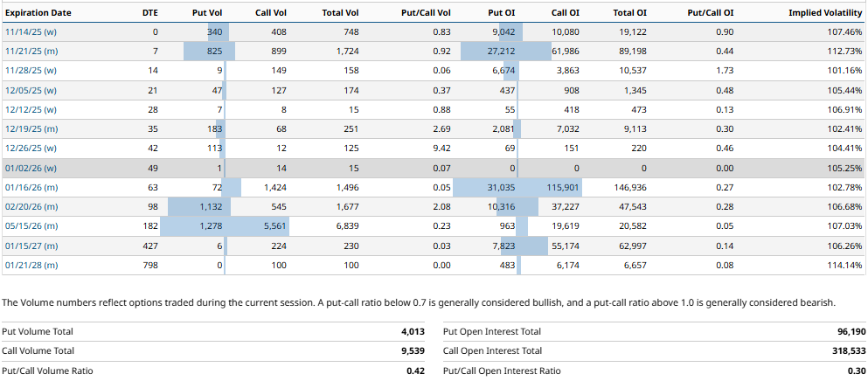Click the Call Vol column header
This screenshot has height=381, width=868.
pyautogui.click(x=271, y=13)
